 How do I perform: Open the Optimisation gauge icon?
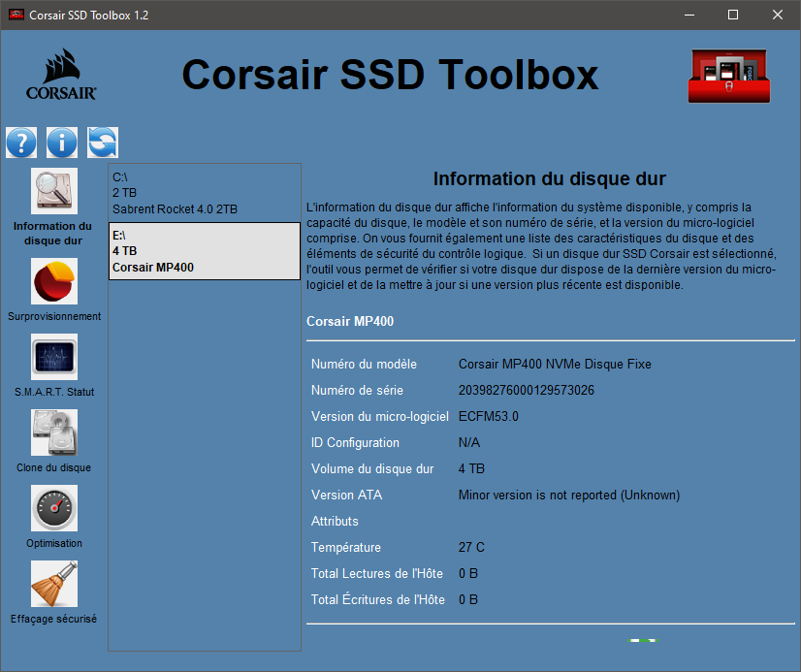tap(54, 508)
